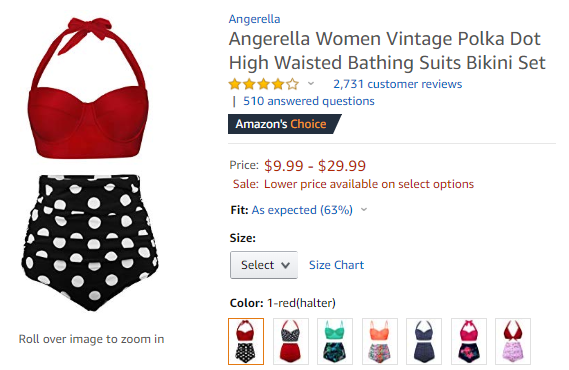
Task: Expand the Fit details chevron
Action: click(x=364, y=209)
